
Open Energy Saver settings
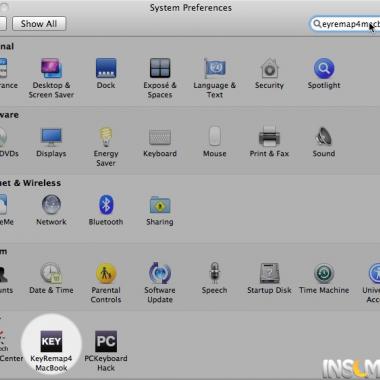106,146
